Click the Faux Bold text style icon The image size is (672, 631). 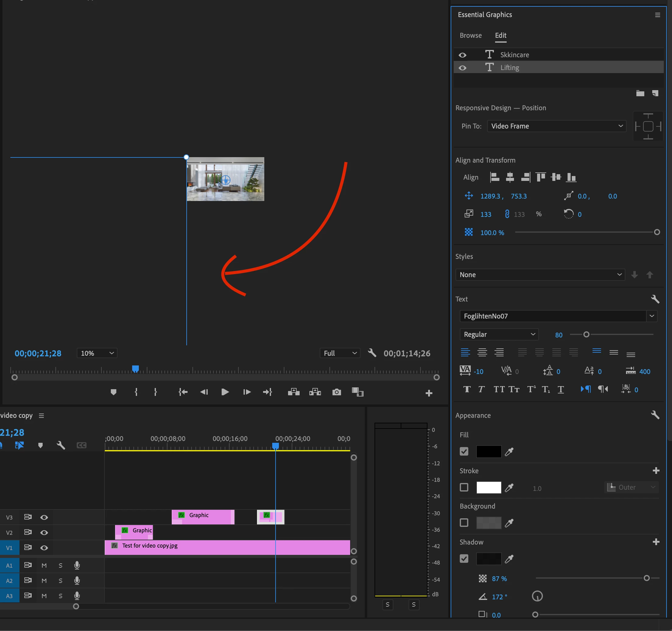coord(467,390)
